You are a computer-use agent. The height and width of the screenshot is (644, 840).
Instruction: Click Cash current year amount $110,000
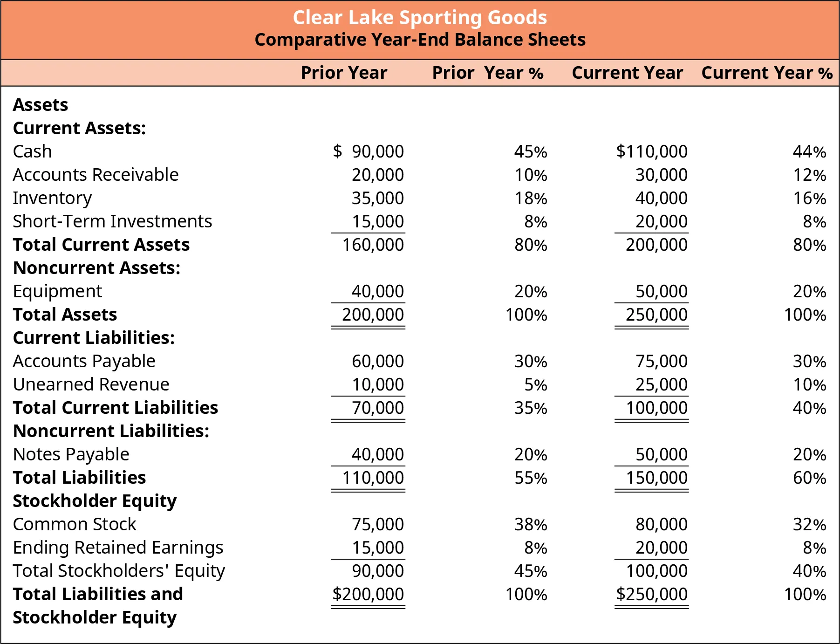tap(651, 152)
